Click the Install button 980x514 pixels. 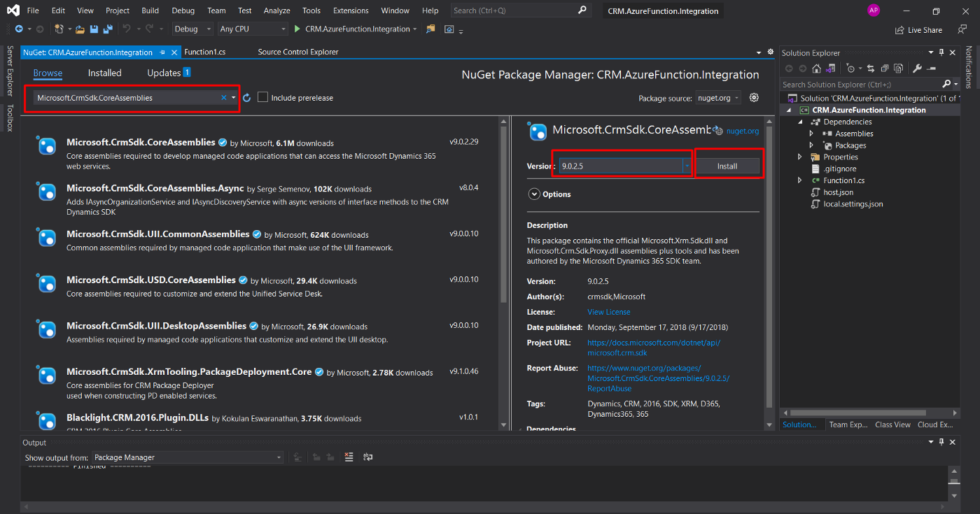click(x=727, y=166)
